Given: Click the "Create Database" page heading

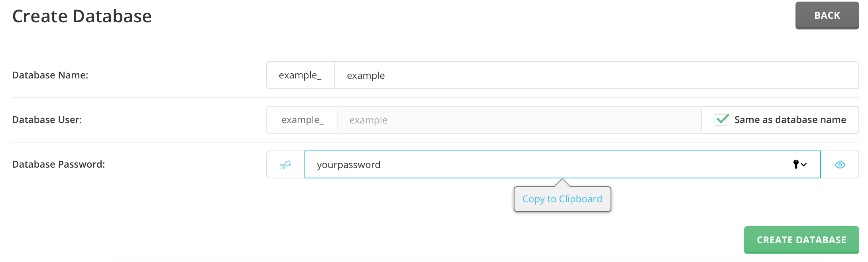Looking at the screenshot, I should [x=82, y=16].
